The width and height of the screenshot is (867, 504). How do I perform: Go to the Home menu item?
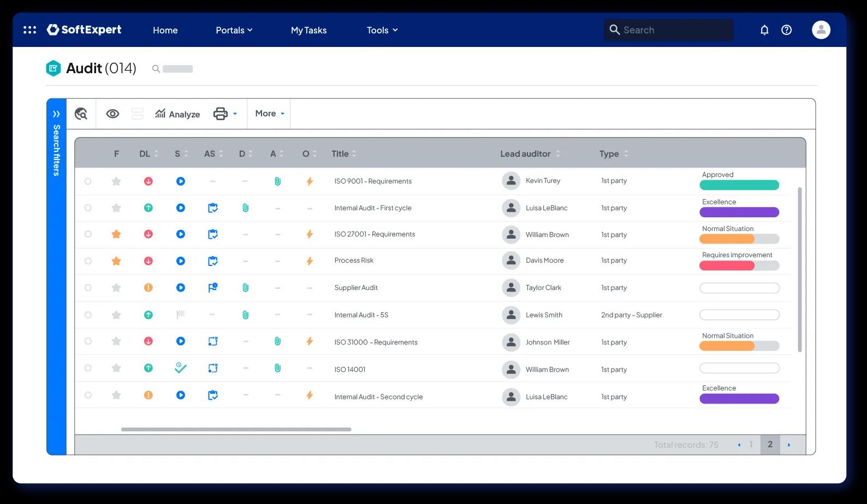click(x=165, y=30)
